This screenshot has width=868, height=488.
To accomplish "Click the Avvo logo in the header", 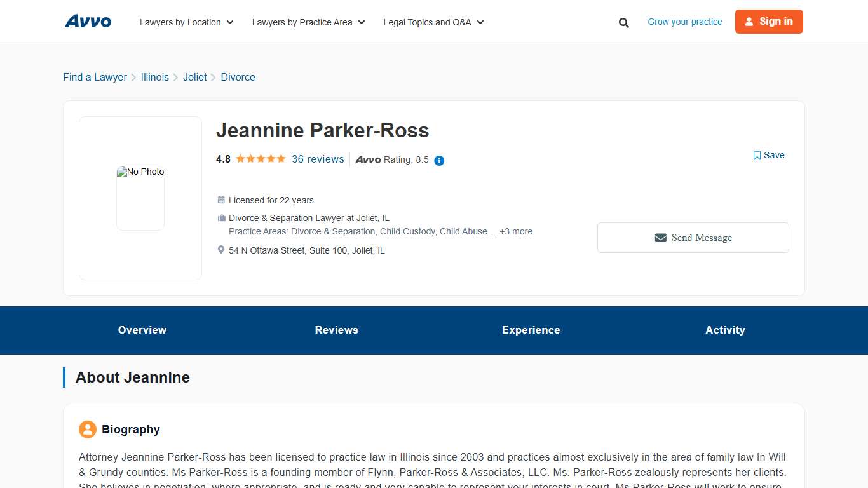I will click(88, 21).
